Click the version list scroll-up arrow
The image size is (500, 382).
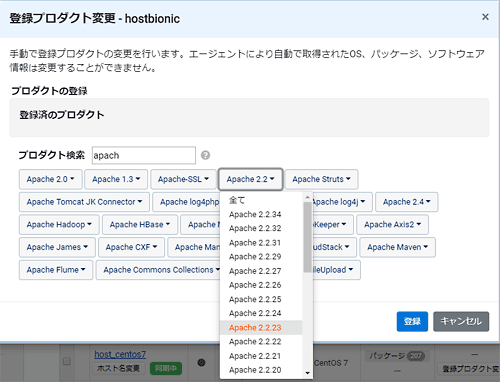[x=307, y=197]
